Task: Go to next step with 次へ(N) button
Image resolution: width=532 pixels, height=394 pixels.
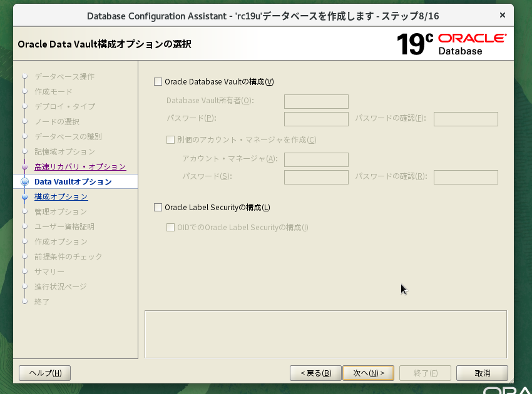Action: tap(369, 373)
